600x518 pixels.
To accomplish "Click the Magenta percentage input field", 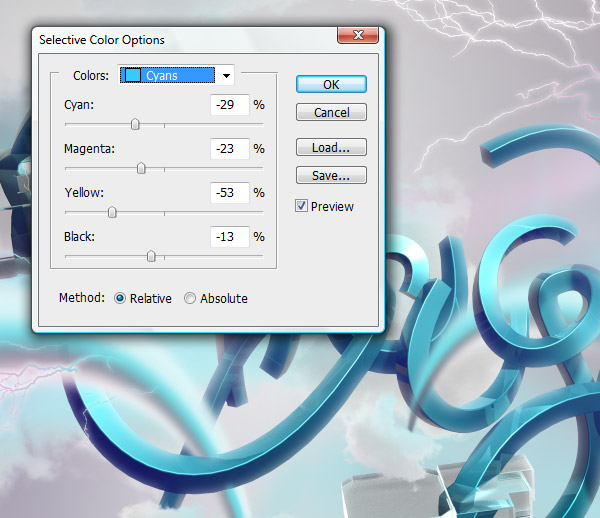I will tap(230, 149).
